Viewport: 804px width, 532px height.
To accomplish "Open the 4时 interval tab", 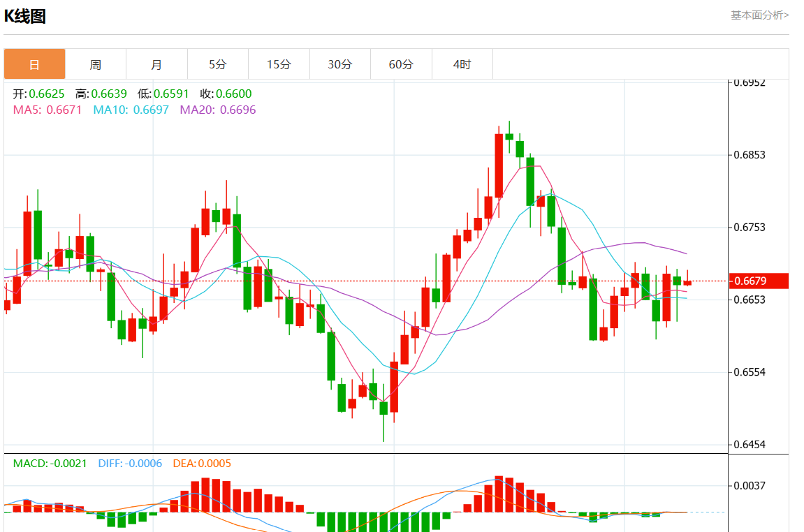I will (462, 64).
